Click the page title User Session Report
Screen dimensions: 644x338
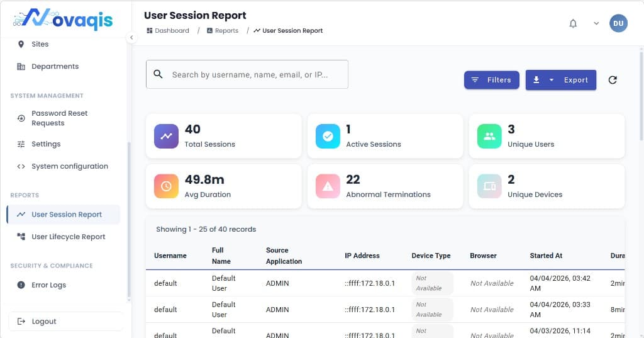pyautogui.click(x=195, y=15)
